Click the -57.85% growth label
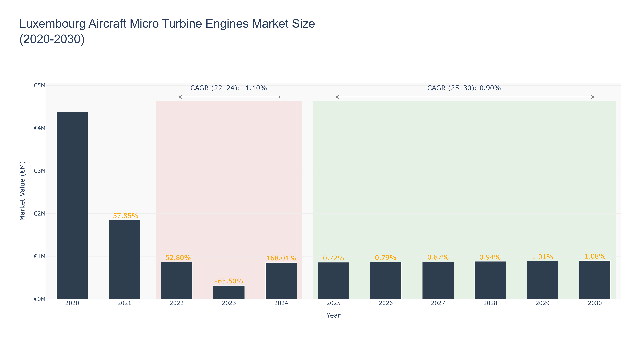The image size is (644, 345). 124,216
